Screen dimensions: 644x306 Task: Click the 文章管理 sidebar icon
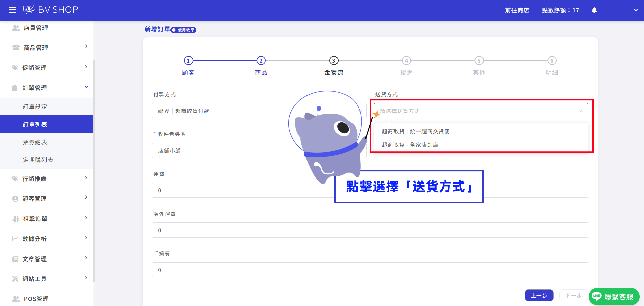point(15,259)
